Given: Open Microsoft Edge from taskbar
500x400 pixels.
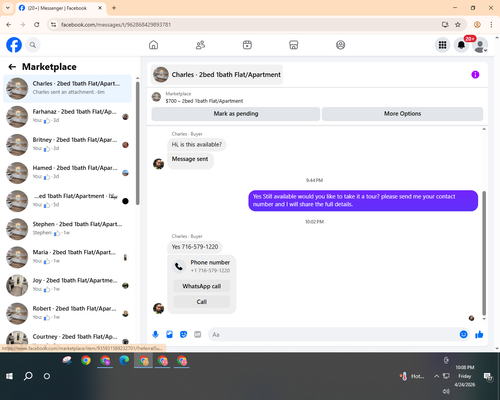Looking at the screenshot, I should click(124, 361).
